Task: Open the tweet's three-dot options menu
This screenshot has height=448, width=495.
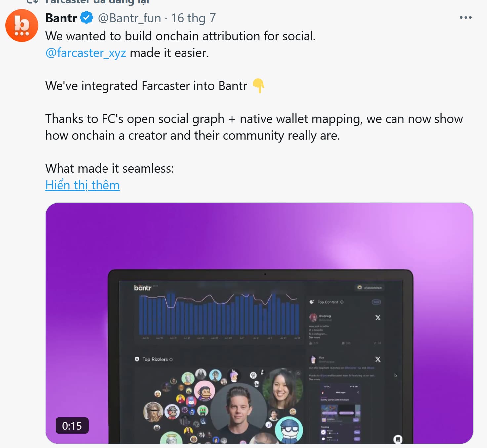Action: pos(466,17)
